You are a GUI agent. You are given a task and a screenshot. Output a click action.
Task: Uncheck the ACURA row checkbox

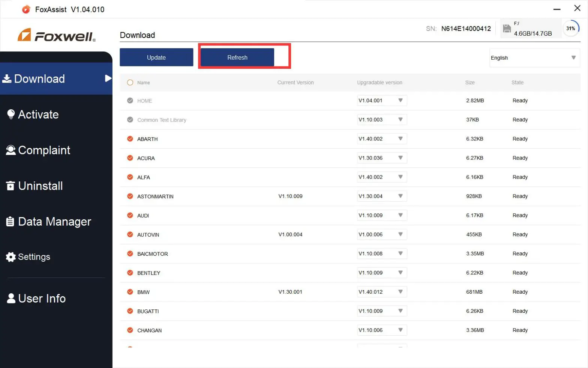coord(130,158)
